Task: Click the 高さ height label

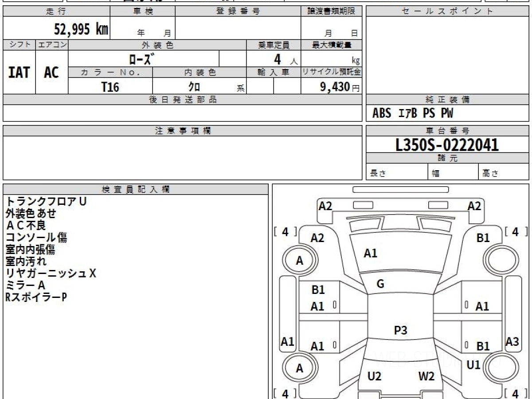Action: click(490, 174)
